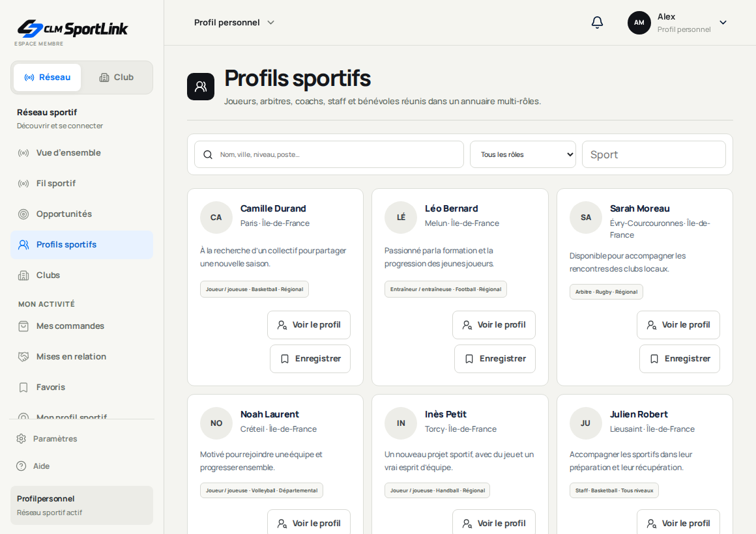Click the Arbitre Rugby Régional tag
This screenshot has height=534, width=756.
[606, 292]
